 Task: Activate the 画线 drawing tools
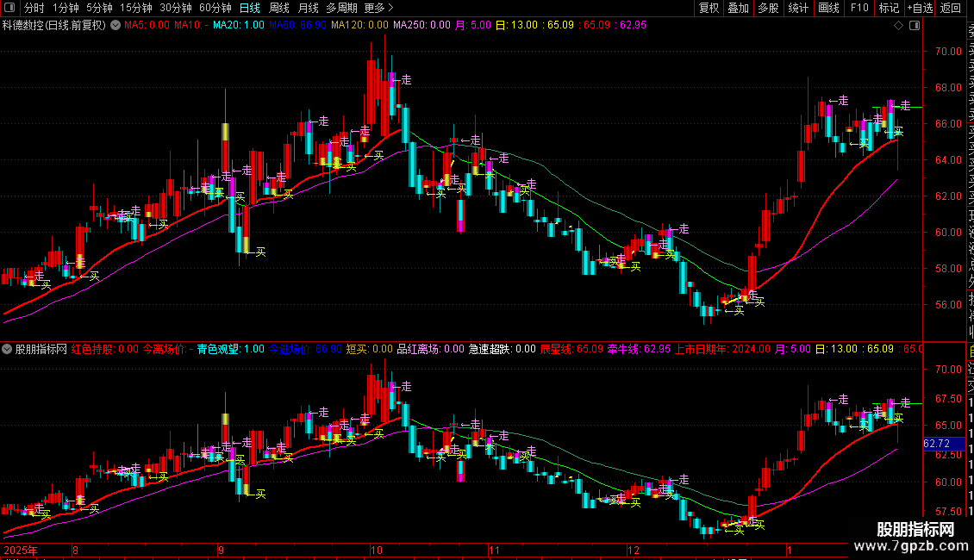pos(828,8)
